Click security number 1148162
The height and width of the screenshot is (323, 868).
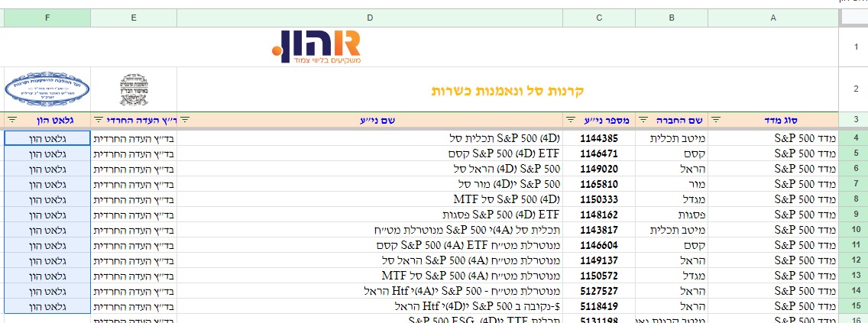(x=599, y=215)
